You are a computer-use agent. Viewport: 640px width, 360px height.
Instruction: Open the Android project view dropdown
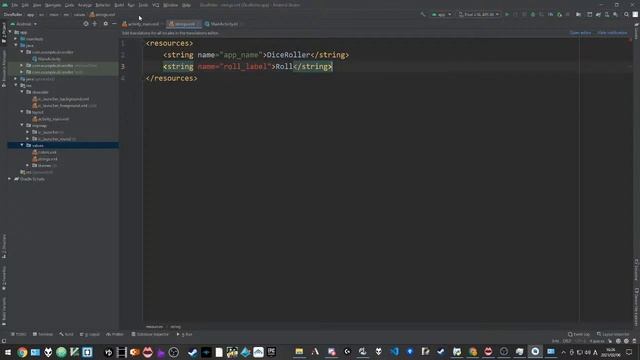24,24
